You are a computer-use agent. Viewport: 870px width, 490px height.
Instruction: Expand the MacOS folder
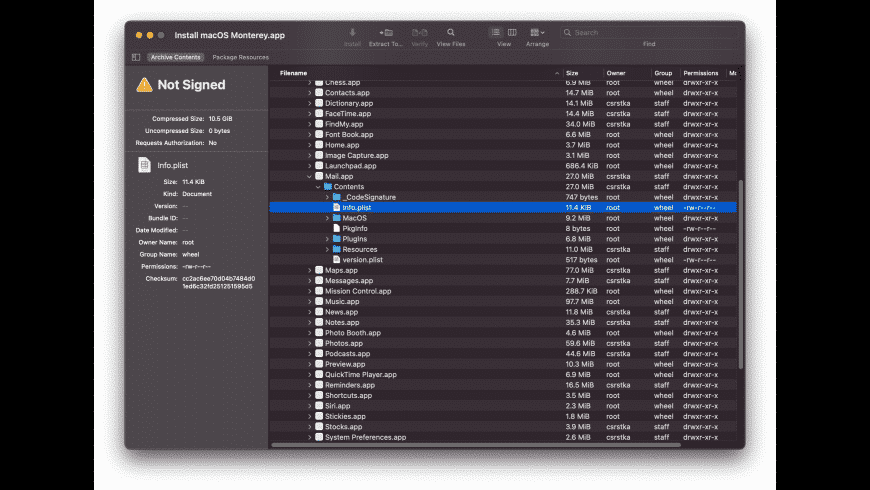pos(327,218)
